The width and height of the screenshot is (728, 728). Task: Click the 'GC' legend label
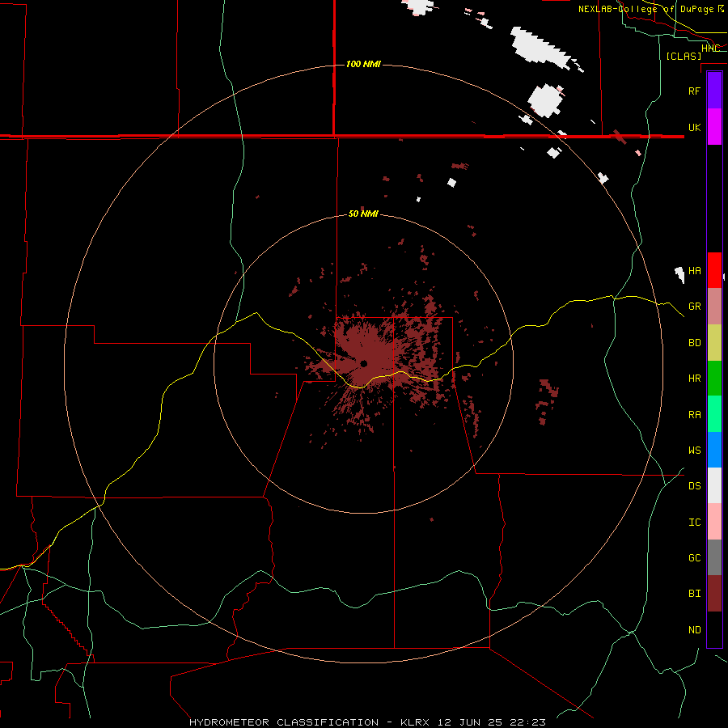coord(694,558)
